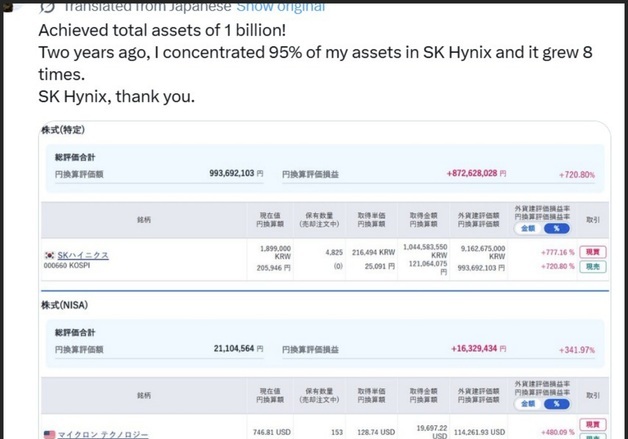Screen dimensions: 628x439
Task: Click the 121,064,075 円 acquisition amount
Action: (x=428, y=267)
